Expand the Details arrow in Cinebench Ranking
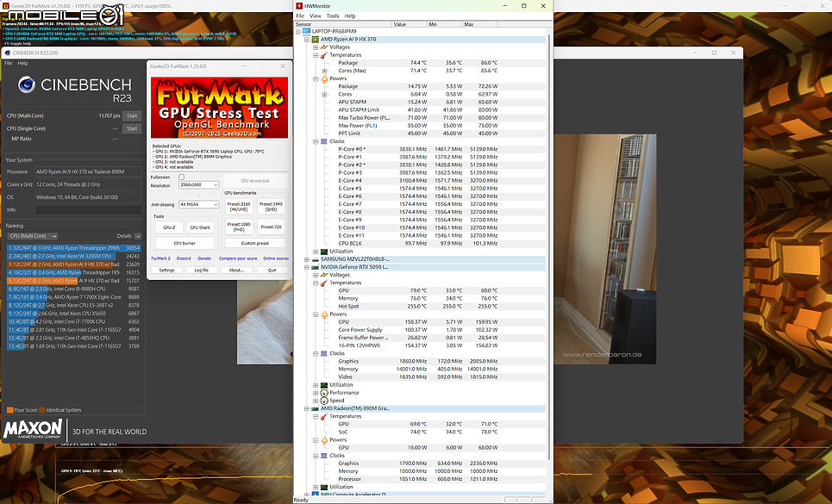The height and width of the screenshot is (504, 832). tap(138, 236)
